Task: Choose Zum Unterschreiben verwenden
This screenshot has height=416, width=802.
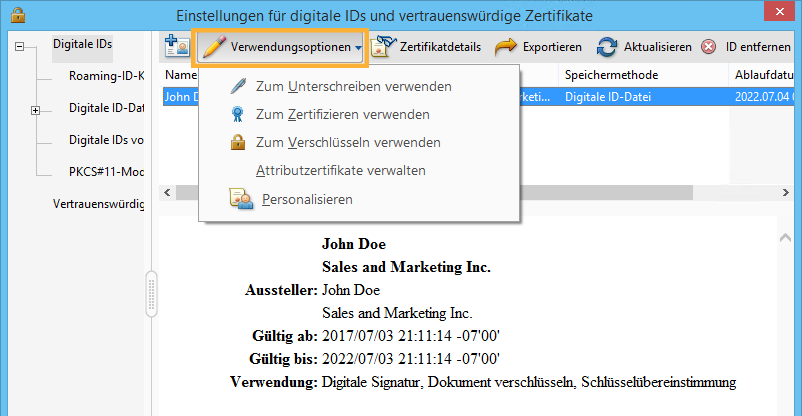Action: pos(353,87)
